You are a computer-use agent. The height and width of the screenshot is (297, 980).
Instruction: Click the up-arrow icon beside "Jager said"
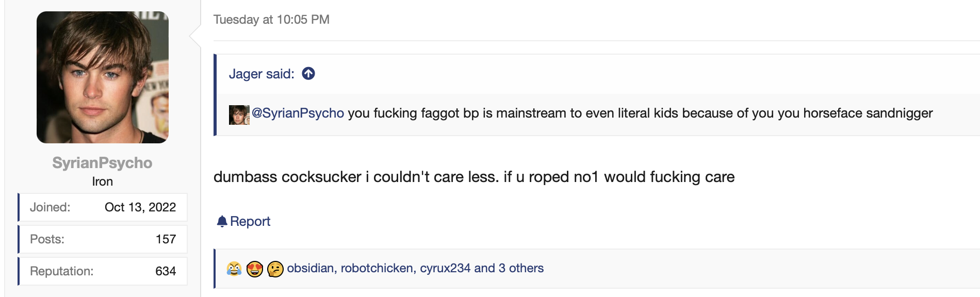308,74
